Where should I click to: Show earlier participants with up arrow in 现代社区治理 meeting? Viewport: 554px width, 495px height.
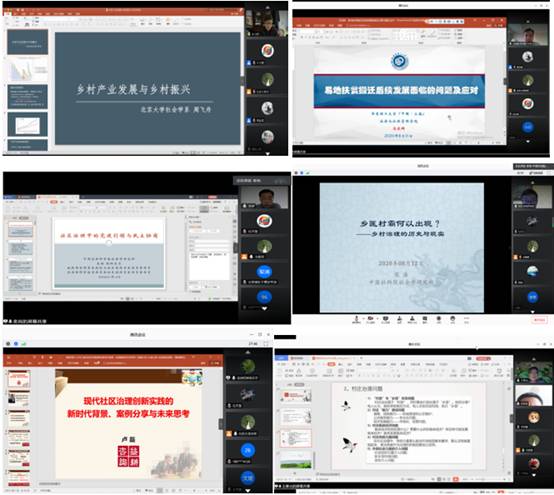point(248,352)
